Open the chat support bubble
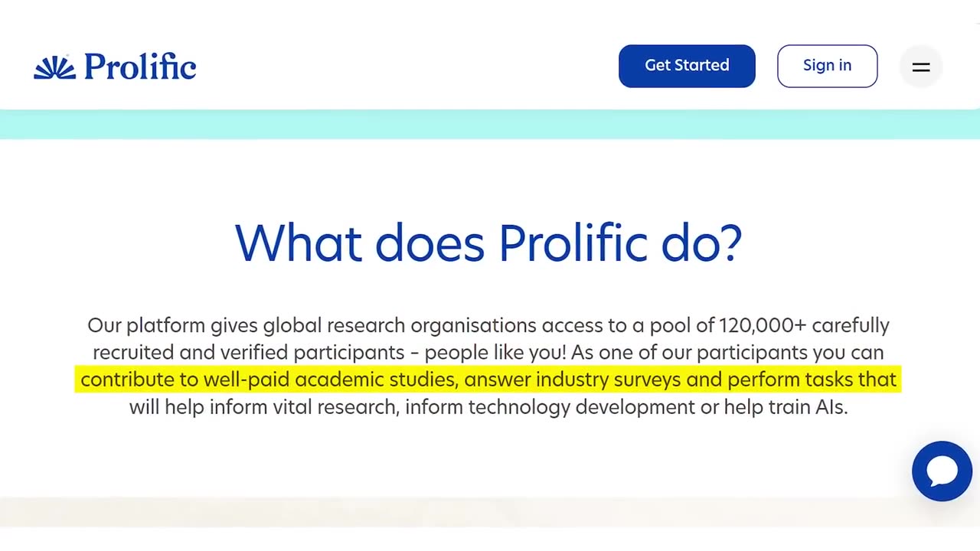The width and height of the screenshot is (980, 551). click(942, 471)
